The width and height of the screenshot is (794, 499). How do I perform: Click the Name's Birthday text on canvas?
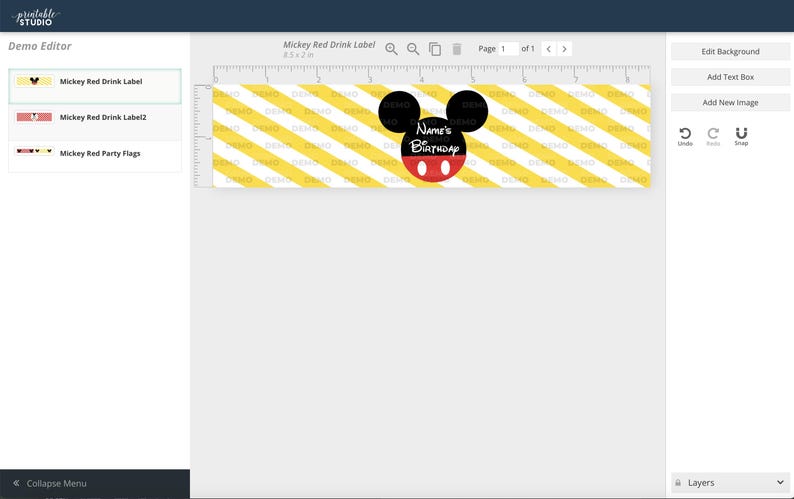tap(434, 138)
